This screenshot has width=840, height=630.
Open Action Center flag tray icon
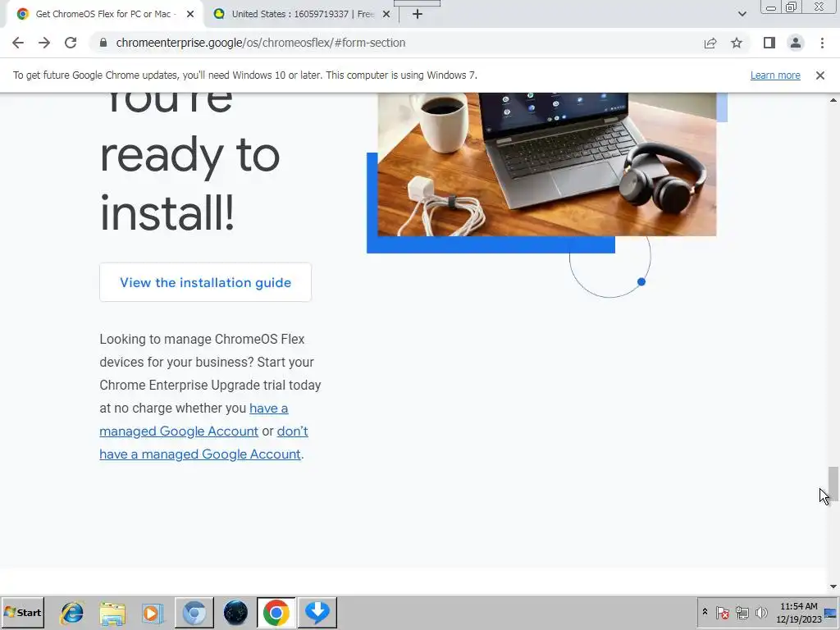click(x=723, y=612)
